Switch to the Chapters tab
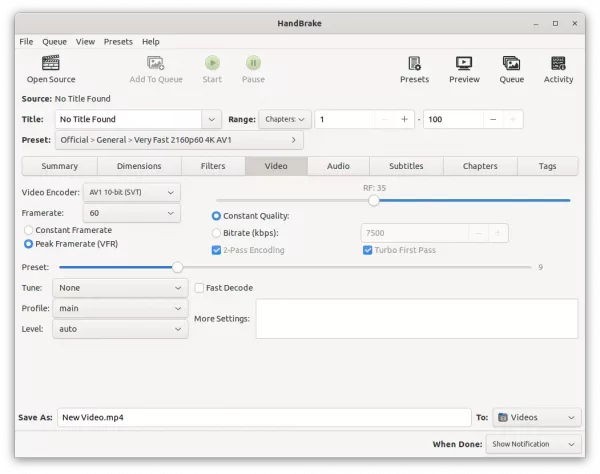The height and width of the screenshot is (474, 600). click(480, 166)
